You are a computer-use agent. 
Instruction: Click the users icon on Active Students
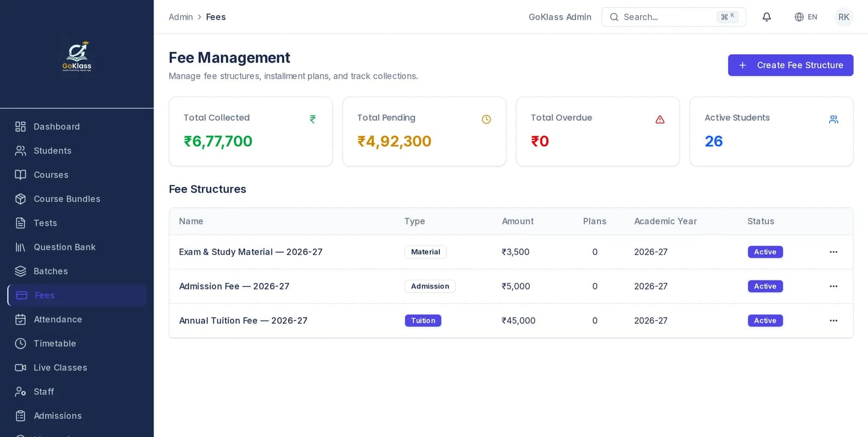tap(833, 119)
